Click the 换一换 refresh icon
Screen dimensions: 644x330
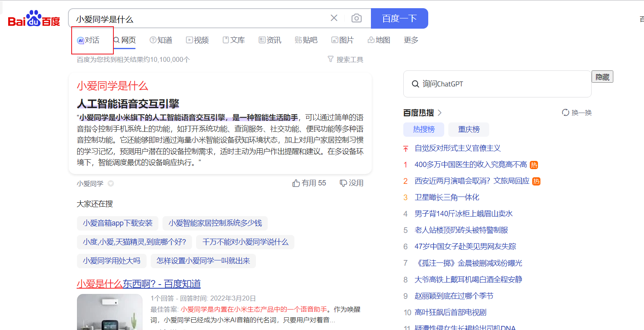tap(565, 113)
